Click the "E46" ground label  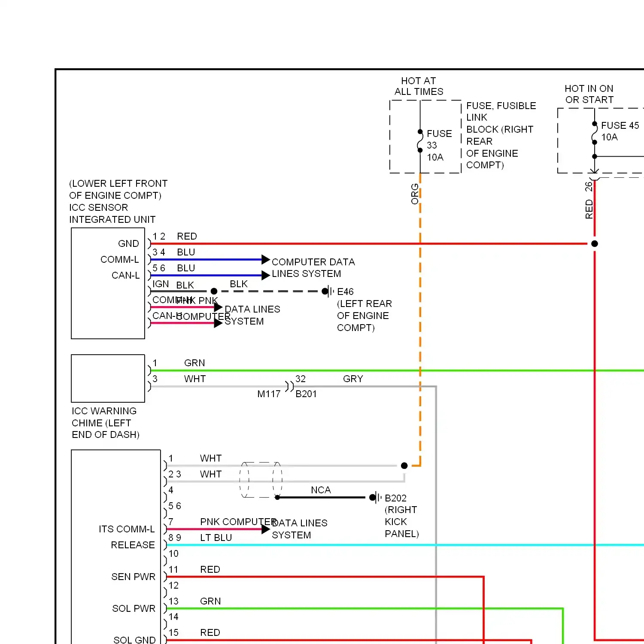[x=345, y=292]
